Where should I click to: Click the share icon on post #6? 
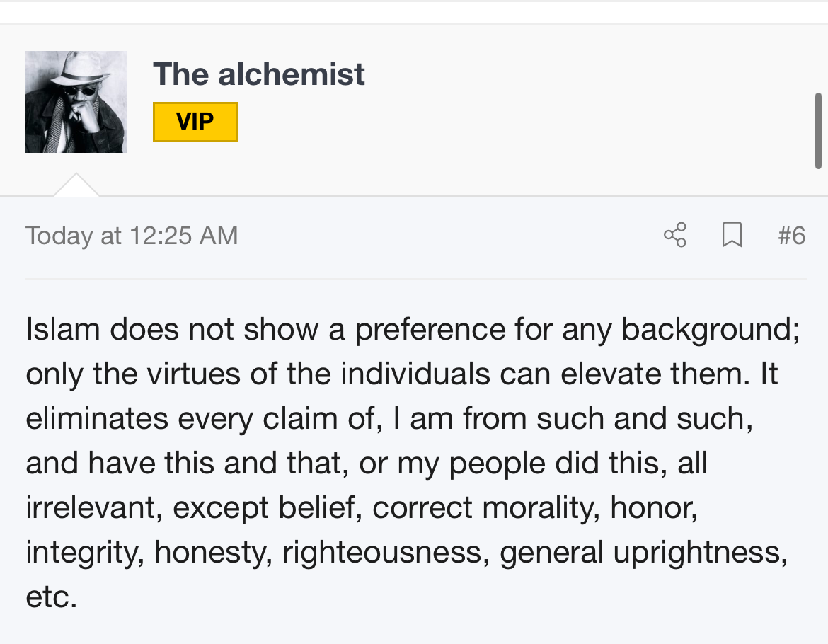click(x=675, y=235)
